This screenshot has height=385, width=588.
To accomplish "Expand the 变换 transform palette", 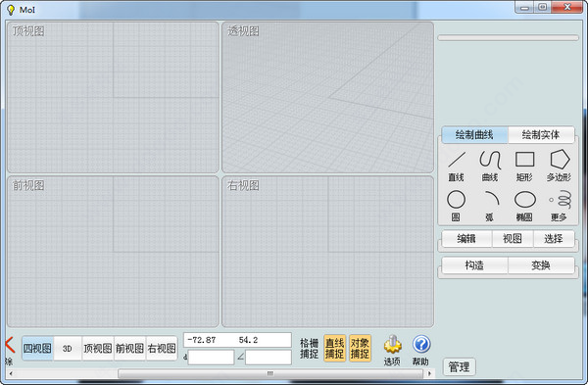I will 541,265.
